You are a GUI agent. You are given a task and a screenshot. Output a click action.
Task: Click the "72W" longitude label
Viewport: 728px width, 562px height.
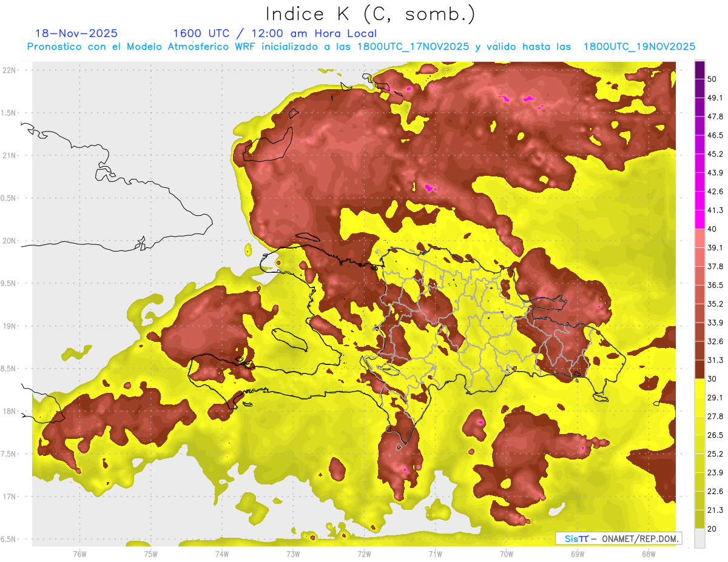point(364,554)
